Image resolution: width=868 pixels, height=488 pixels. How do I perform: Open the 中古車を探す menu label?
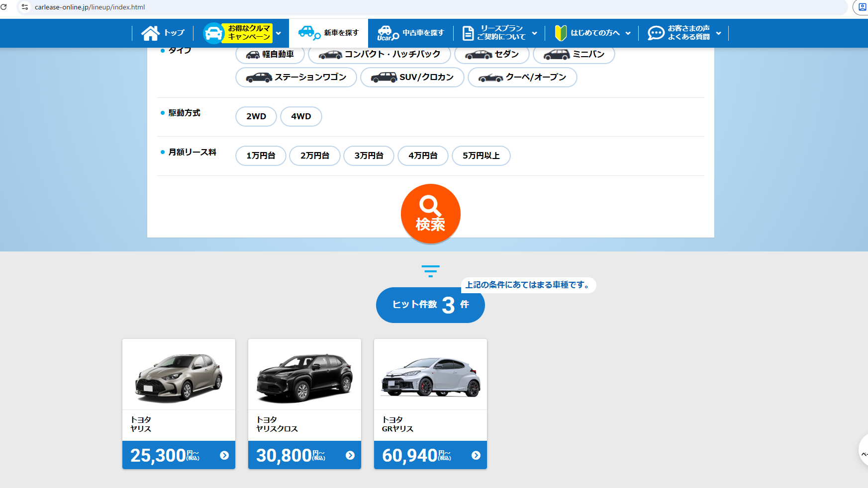(x=423, y=33)
